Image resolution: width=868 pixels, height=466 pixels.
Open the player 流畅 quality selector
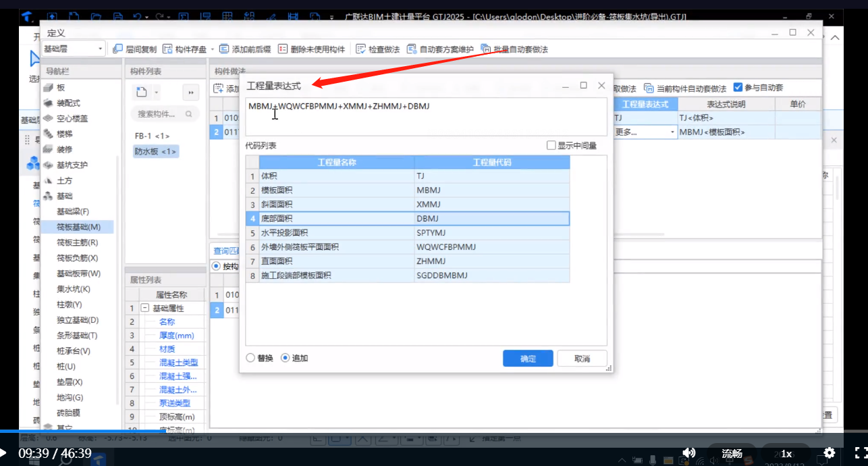[x=732, y=454]
